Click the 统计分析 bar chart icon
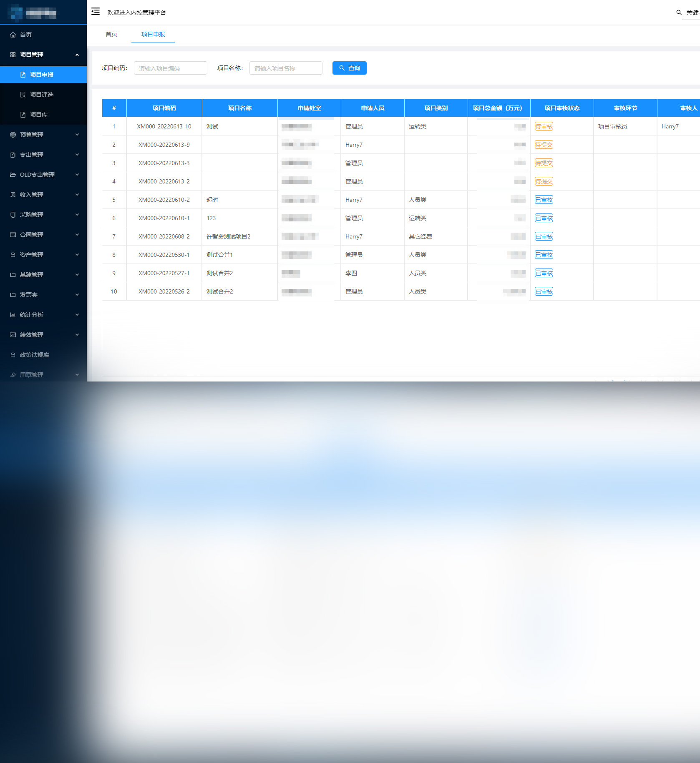The image size is (700, 763). pos(13,315)
